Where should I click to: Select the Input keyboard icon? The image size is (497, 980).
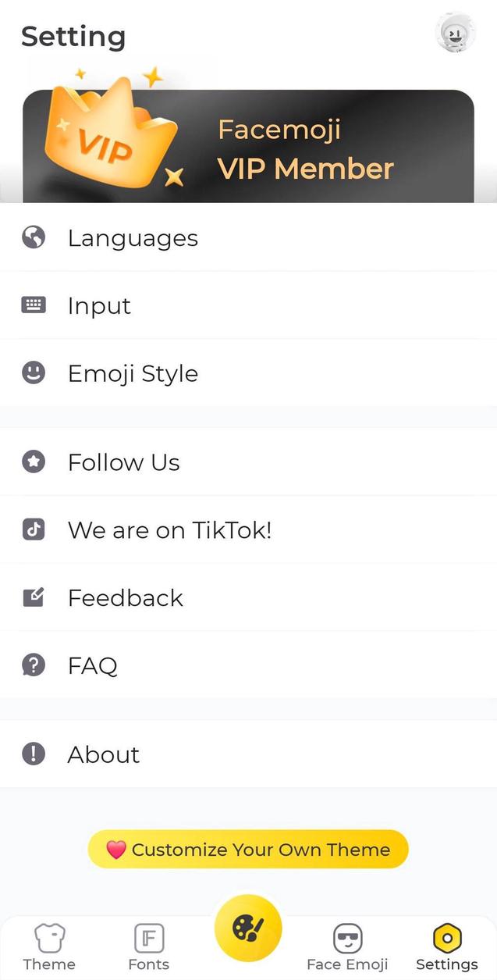point(33,305)
